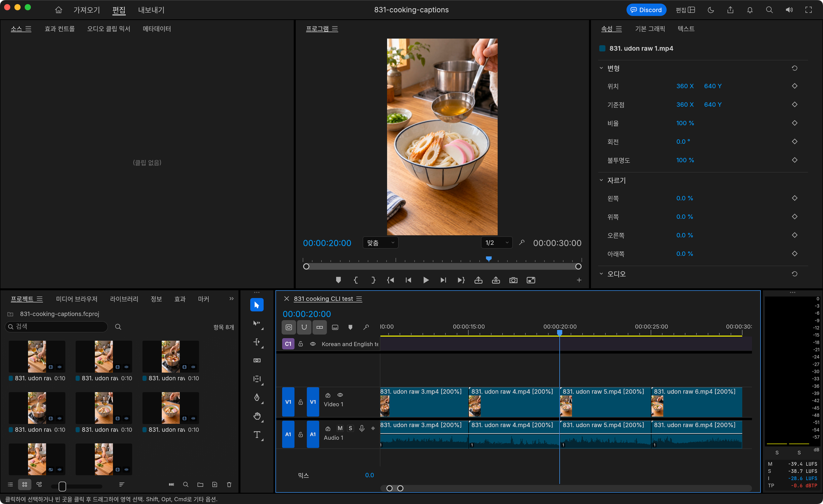Click the new item icon in the project panel
Screen dimensions: 823x504
pyautogui.click(x=215, y=485)
